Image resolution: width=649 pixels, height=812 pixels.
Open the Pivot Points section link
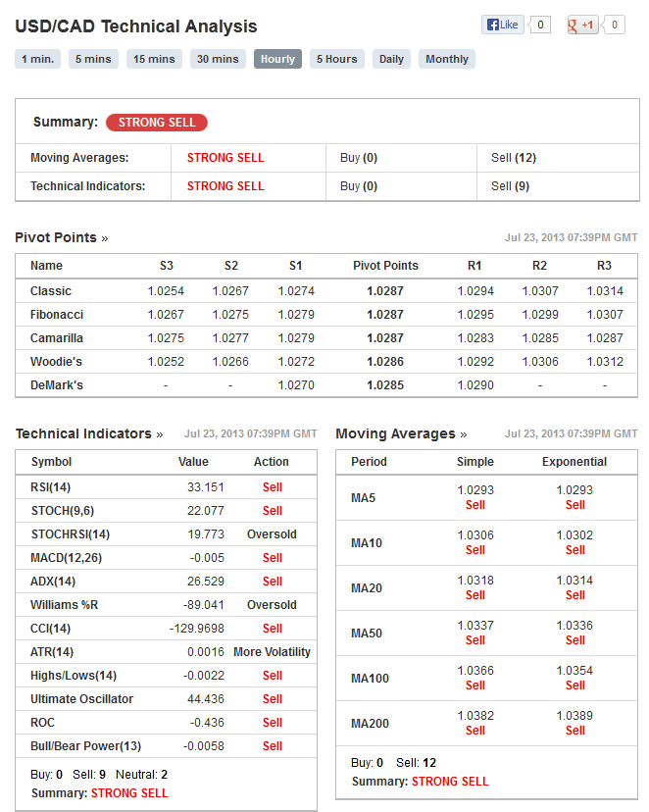62,237
